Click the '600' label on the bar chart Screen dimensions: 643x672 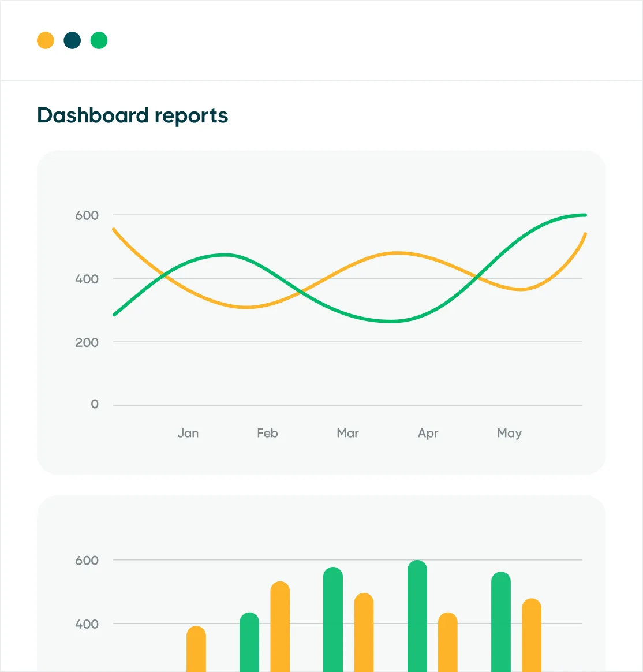click(x=87, y=560)
